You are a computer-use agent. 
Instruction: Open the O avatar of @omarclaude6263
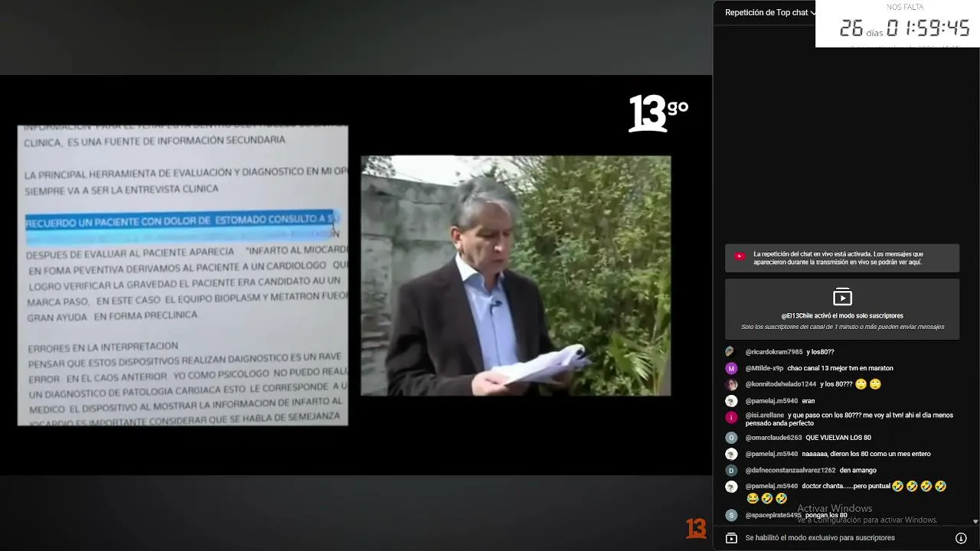point(731,438)
